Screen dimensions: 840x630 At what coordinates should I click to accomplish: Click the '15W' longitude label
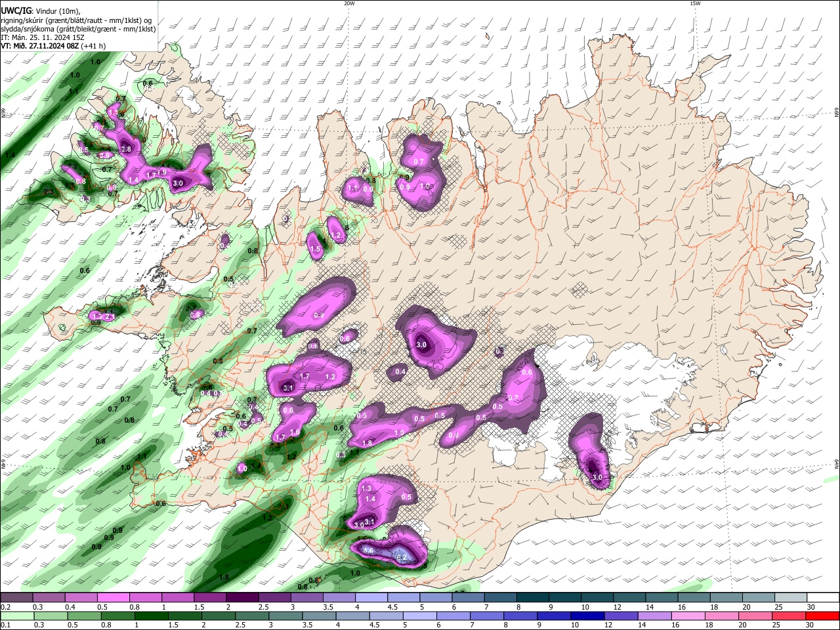[x=695, y=3]
